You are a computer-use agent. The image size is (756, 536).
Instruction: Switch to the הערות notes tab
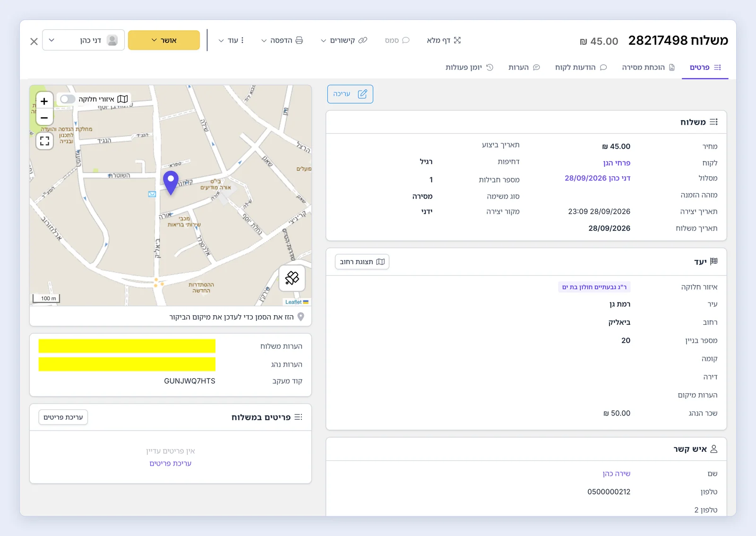(x=524, y=67)
